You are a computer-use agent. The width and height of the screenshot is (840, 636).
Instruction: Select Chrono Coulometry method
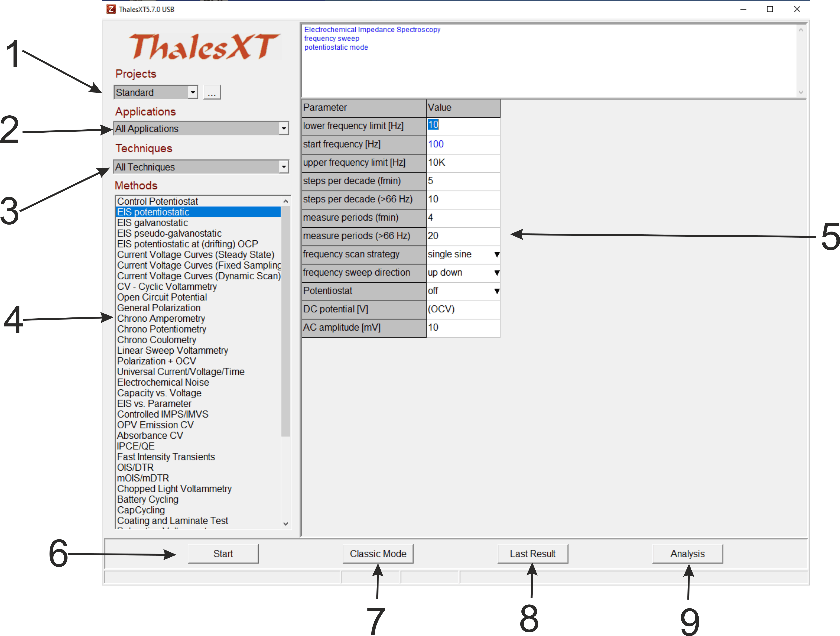(x=198, y=340)
